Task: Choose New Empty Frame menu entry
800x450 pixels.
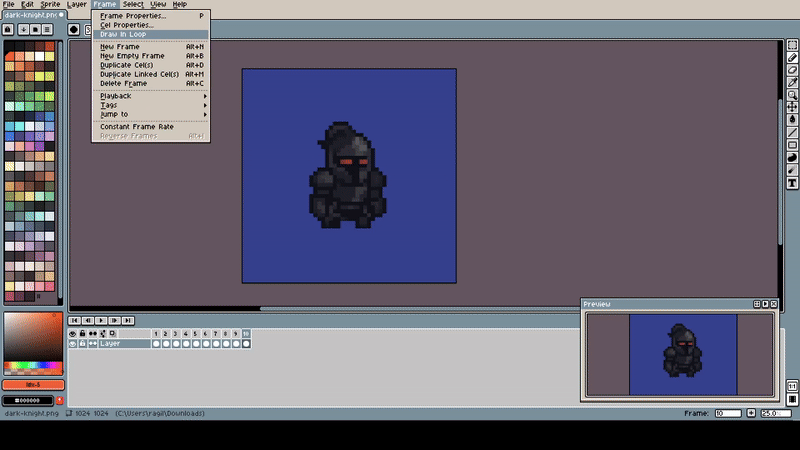Action: tap(151, 56)
